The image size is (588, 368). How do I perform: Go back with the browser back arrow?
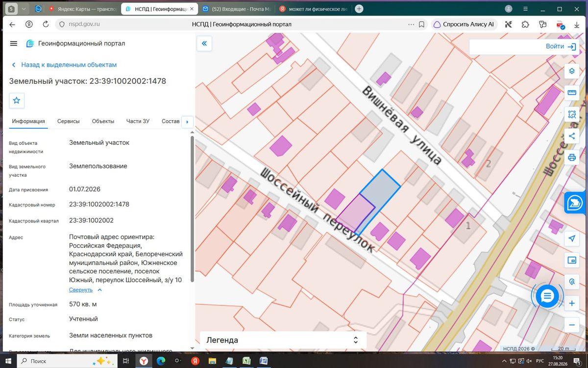coord(12,24)
